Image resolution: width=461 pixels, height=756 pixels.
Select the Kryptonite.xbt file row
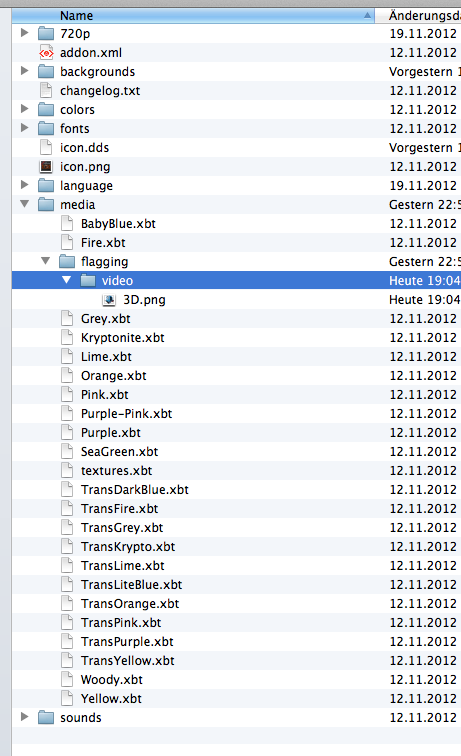pyautogui.click(x=236, y=338)
